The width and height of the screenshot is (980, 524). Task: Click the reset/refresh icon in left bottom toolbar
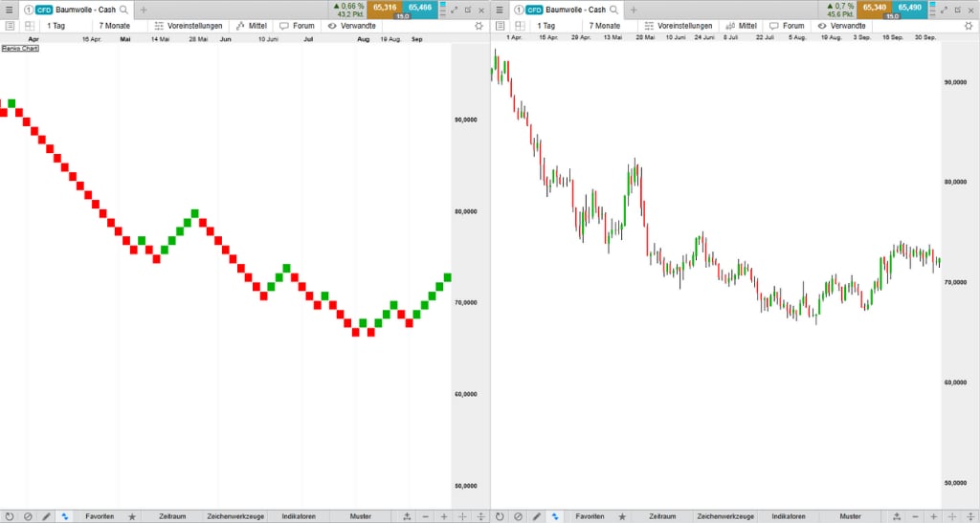tap(10, 516)
